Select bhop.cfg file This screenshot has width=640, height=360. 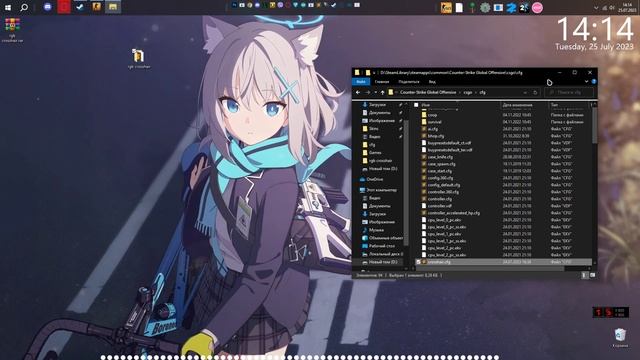click(436, 136)
